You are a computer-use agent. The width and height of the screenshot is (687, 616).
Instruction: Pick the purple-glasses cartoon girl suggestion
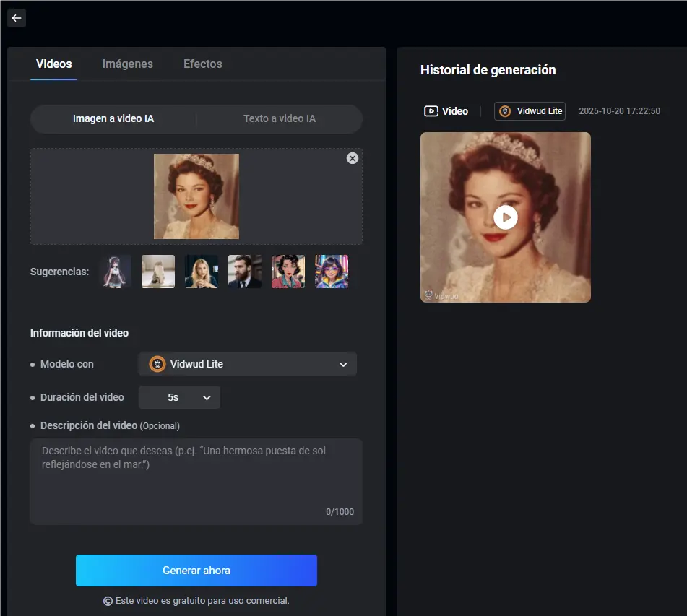pyautogui.click(x=332, y=272)
